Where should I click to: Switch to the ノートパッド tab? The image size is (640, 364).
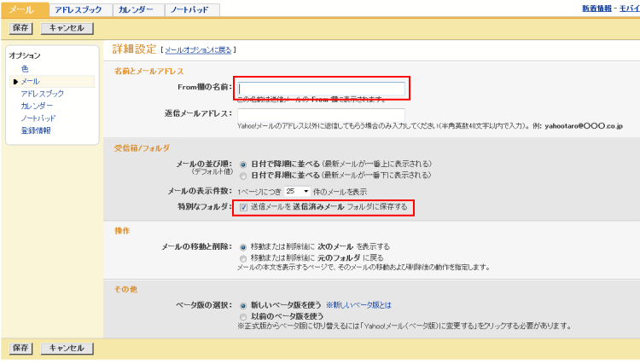[191, 9]
